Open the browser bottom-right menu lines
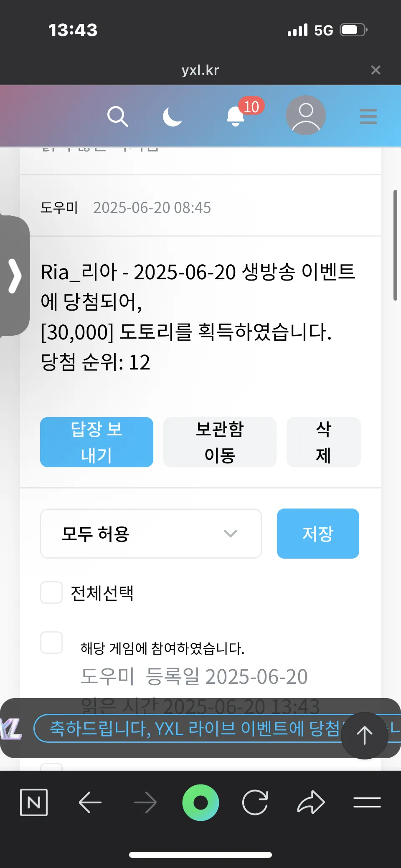The width and height of the screenshot is (401, 868). click(367, 802)
